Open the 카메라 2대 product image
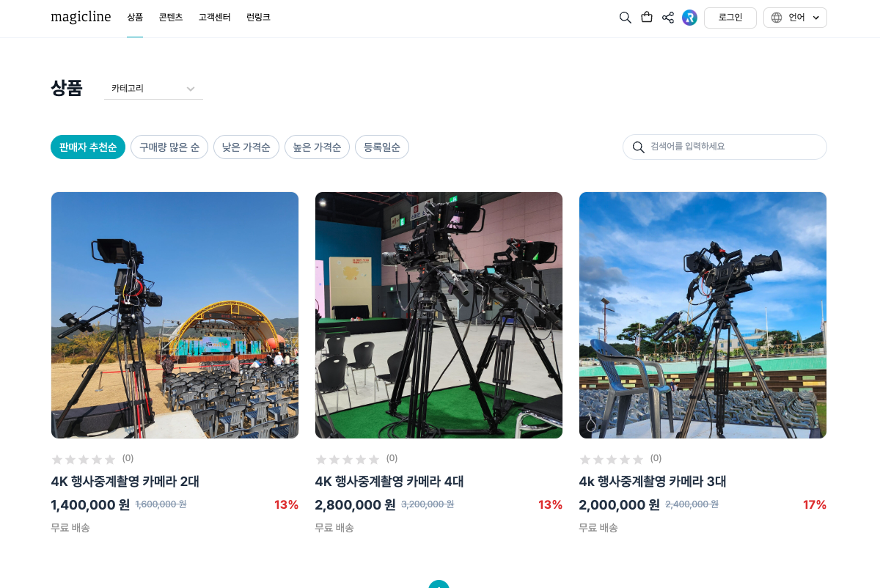Viewport: 880px width, 588px height. pos(175,315)
